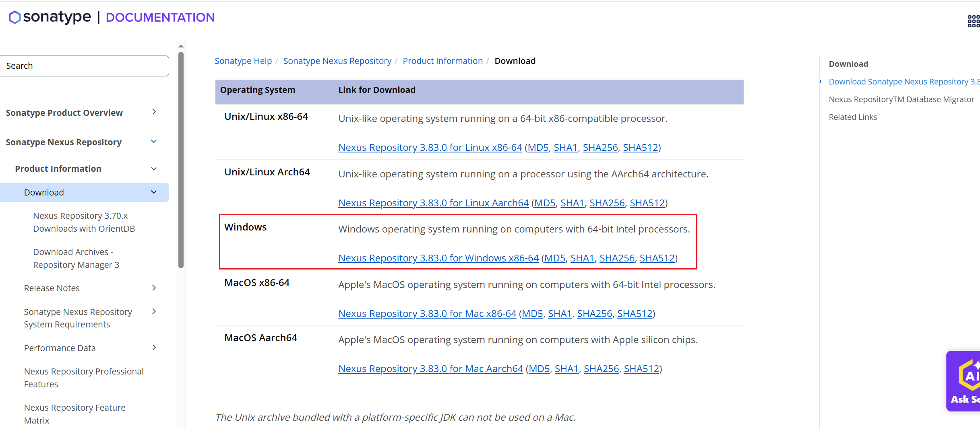Screen dimensions: 980x430
Task: Go to Product Information breadcrumb
Action: pyautogui.click(x=443, y=61)
